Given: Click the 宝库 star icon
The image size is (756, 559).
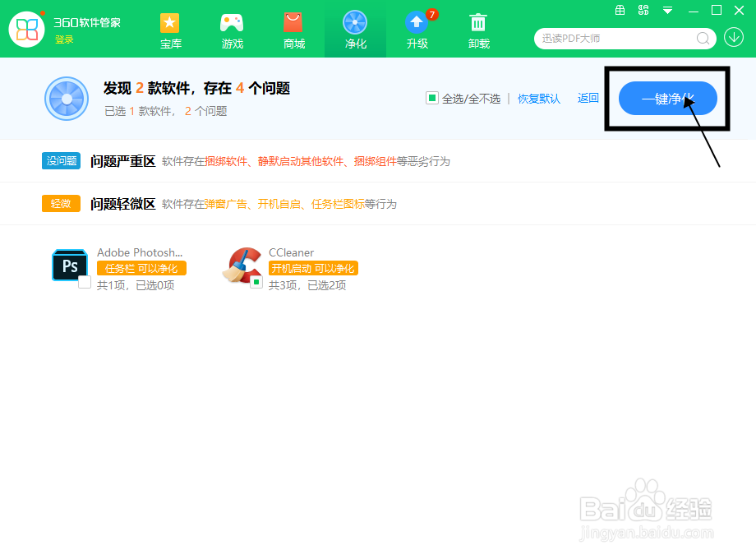Looking at the screenshot, I should tap(170, 22).
